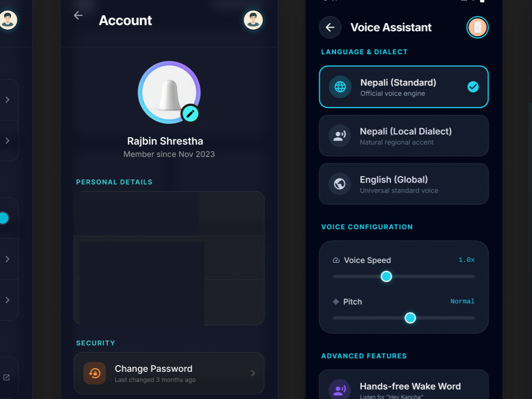Click the external link icon in left panel
Screen dimensions: 532x399
[x=6, y=377]
